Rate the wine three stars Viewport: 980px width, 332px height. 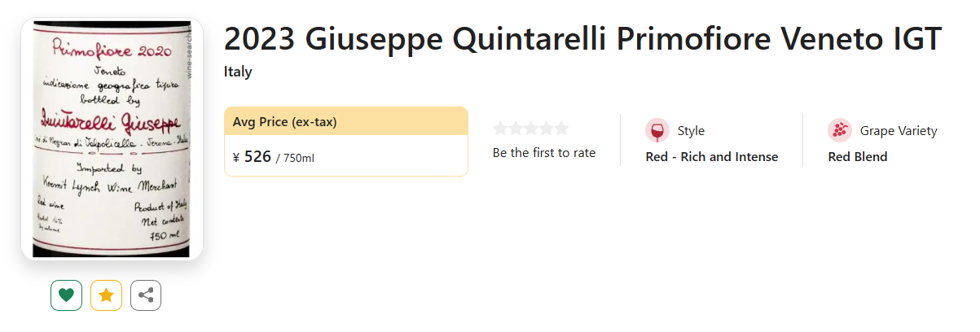pyautogui.click(x=530, y=129)
